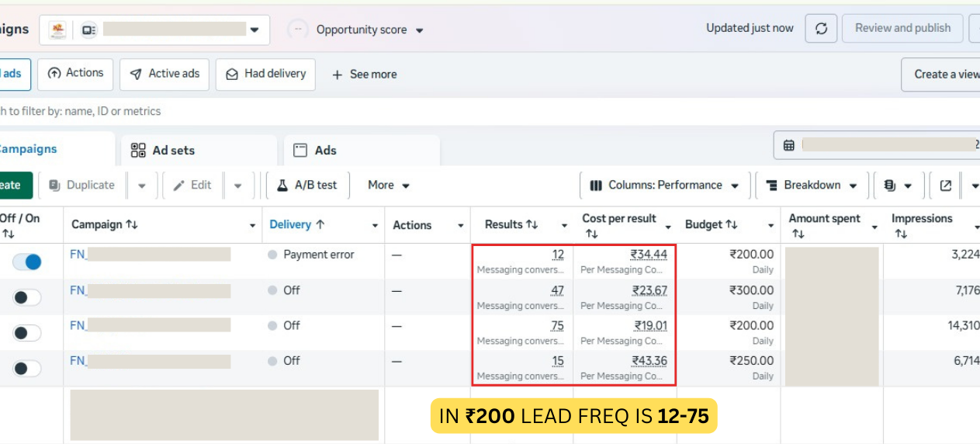Select the Had delivery filter
The height and width of the screenshot is (444, 980).
coord(265,74)
